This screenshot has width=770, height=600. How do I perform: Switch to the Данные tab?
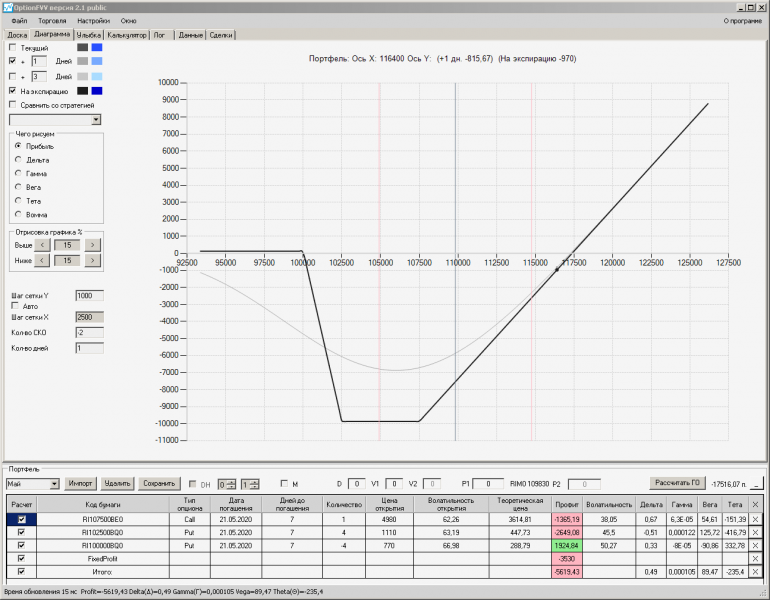[191, 35]
